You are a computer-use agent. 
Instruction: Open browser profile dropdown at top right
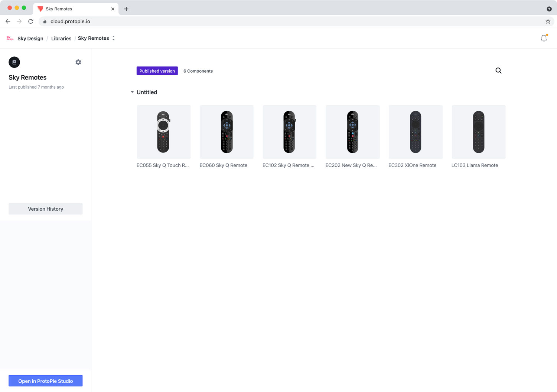(549, 9)
